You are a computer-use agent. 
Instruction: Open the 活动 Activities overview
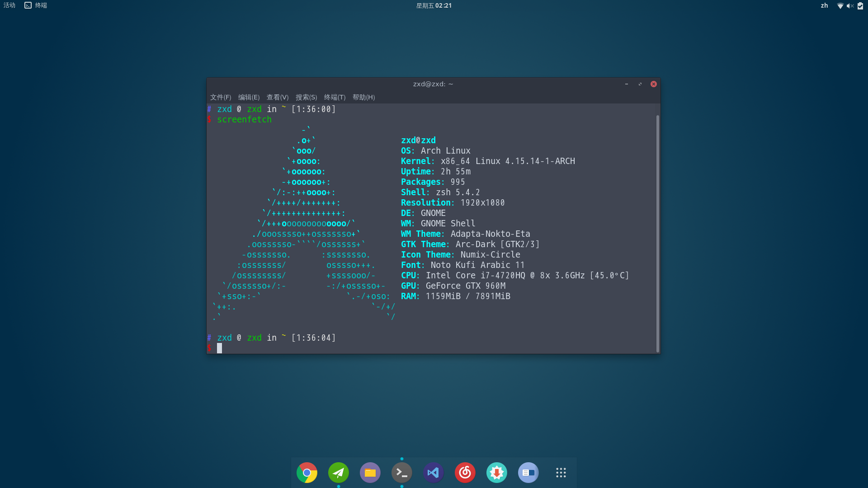(9, 5)
